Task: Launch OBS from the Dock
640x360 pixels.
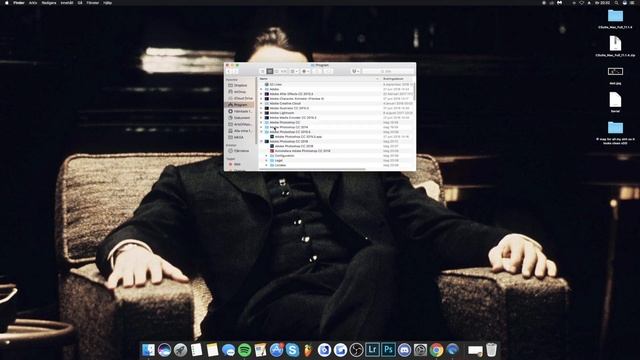Action: point(356,350)
